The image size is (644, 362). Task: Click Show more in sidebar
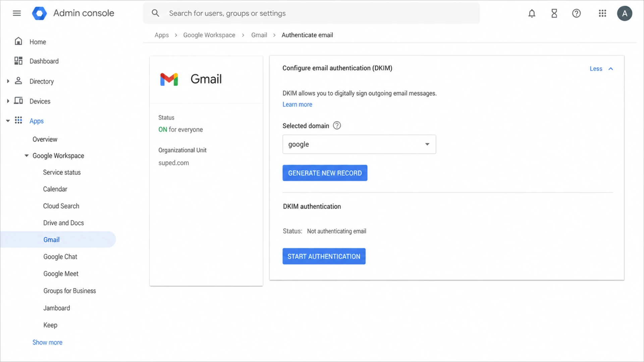click(47, 342)
